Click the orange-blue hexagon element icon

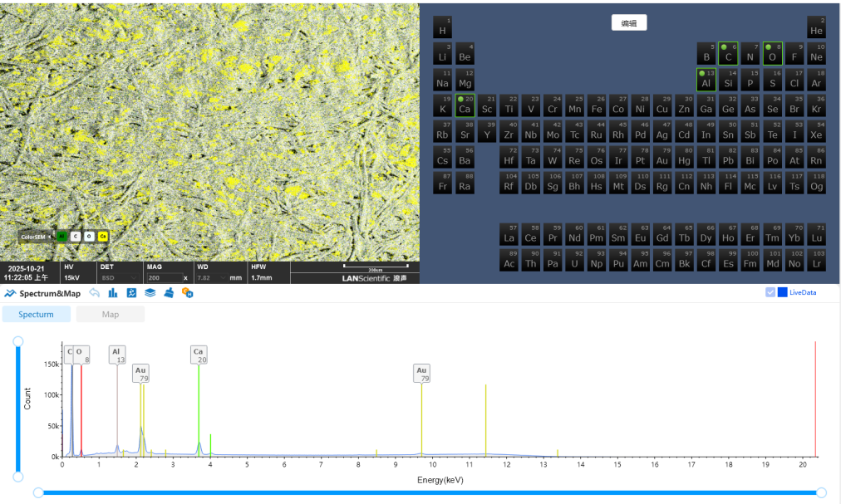tap(188, 293)
